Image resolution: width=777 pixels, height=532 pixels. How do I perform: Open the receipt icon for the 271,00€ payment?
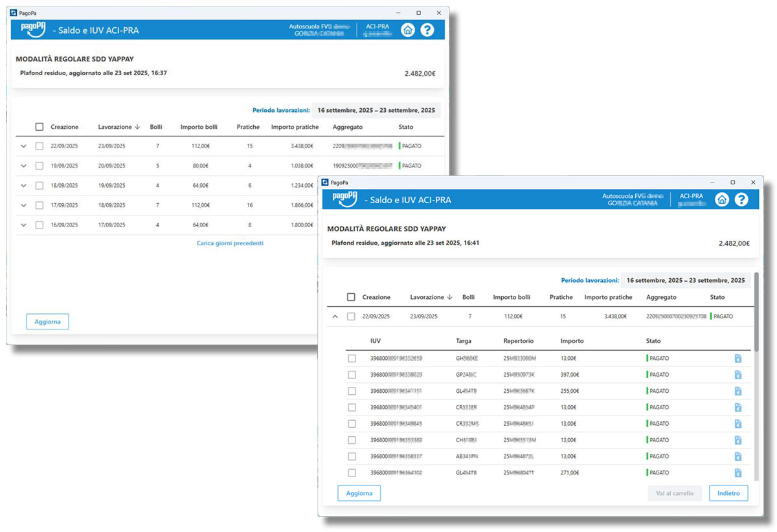(x=738, y=473)
